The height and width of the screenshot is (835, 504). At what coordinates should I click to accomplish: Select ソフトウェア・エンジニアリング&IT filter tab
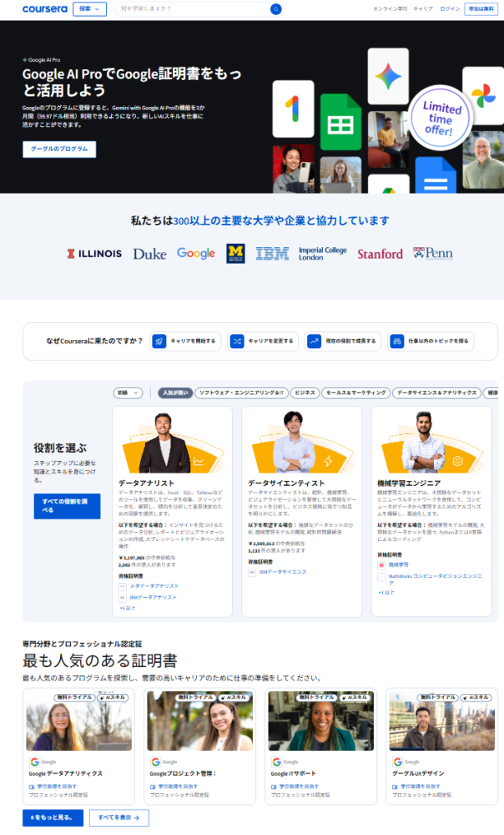coord(242,392)
